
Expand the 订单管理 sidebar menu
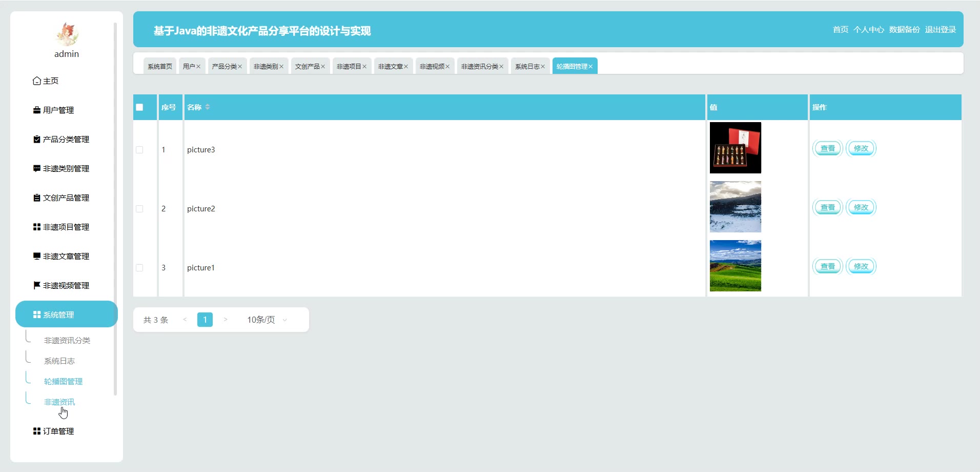[x=67, y=431]
